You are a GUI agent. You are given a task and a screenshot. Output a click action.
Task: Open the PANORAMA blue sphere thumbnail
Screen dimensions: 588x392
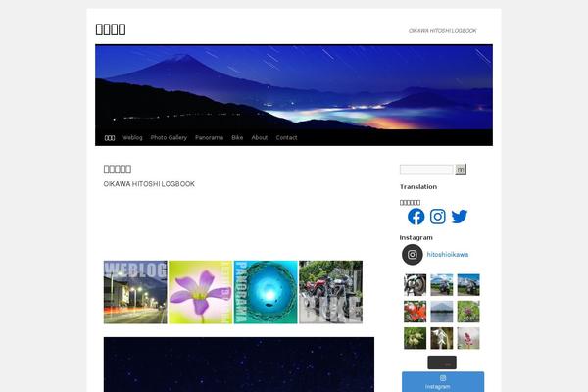click(x=266, y=292)
